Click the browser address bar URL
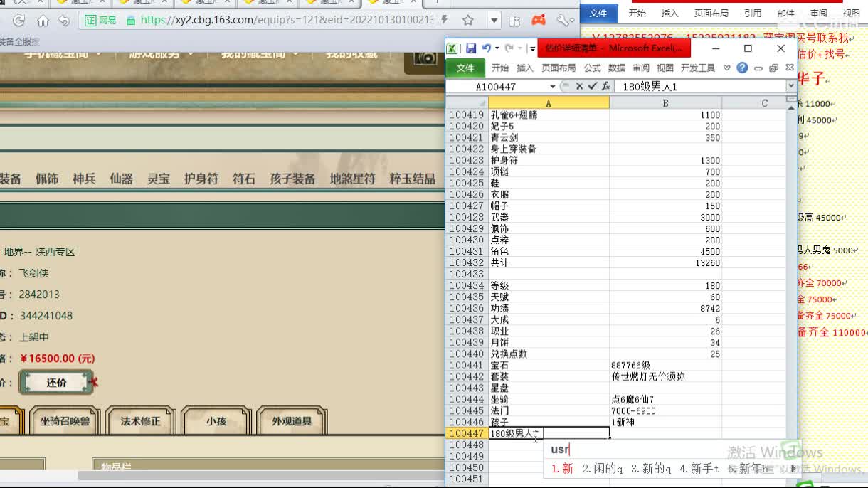Image resolution: width=868 pixels, height=488 pixels. tap(287, 20)
